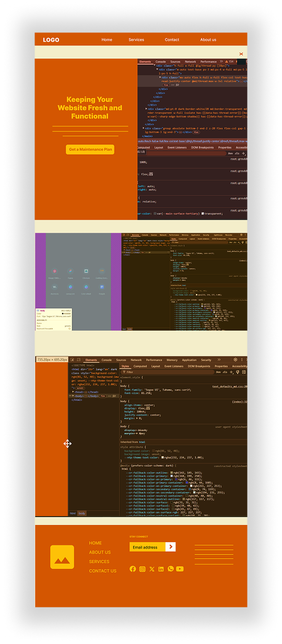Open the LinkedIn icon in footer
282x644 pixels.
pyautogui.click(x=161, y=569)
